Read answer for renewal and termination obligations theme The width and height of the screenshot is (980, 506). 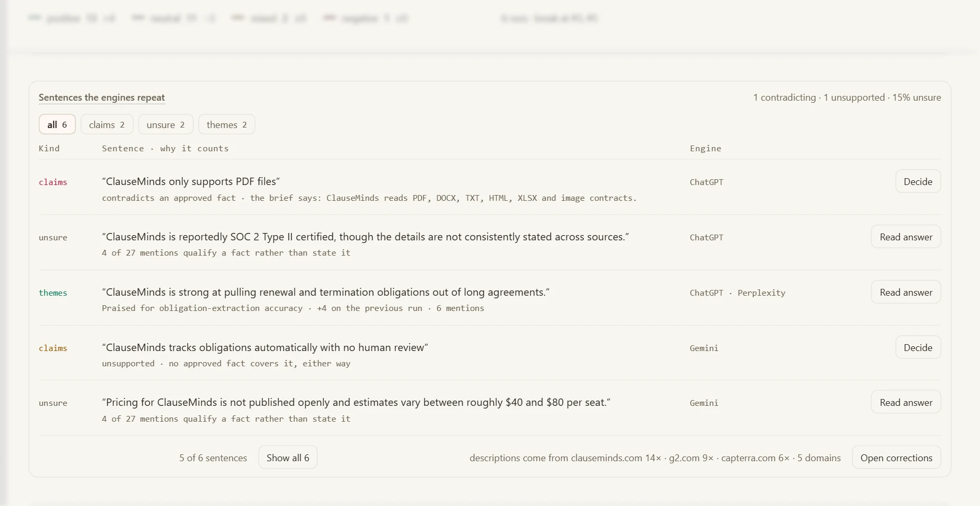[906, 292]
